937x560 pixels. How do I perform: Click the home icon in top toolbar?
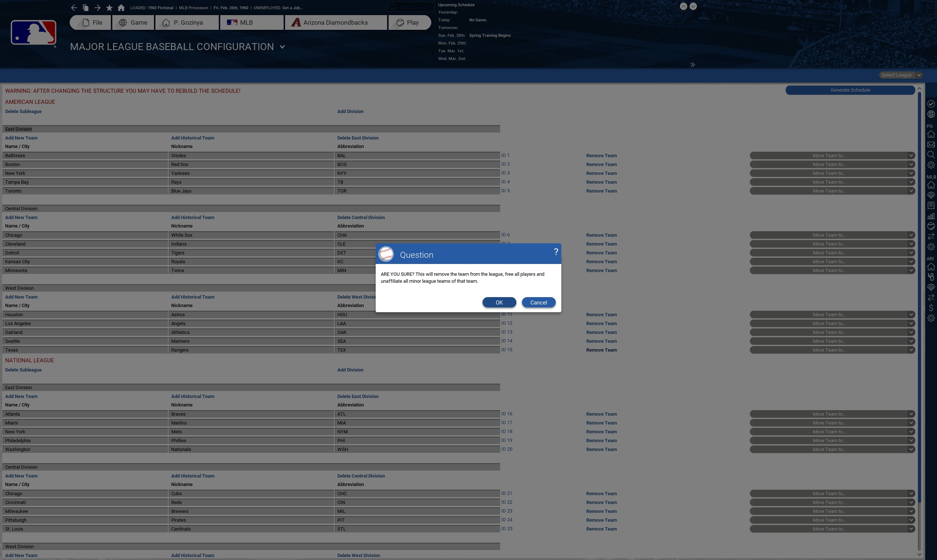[121, 7]
